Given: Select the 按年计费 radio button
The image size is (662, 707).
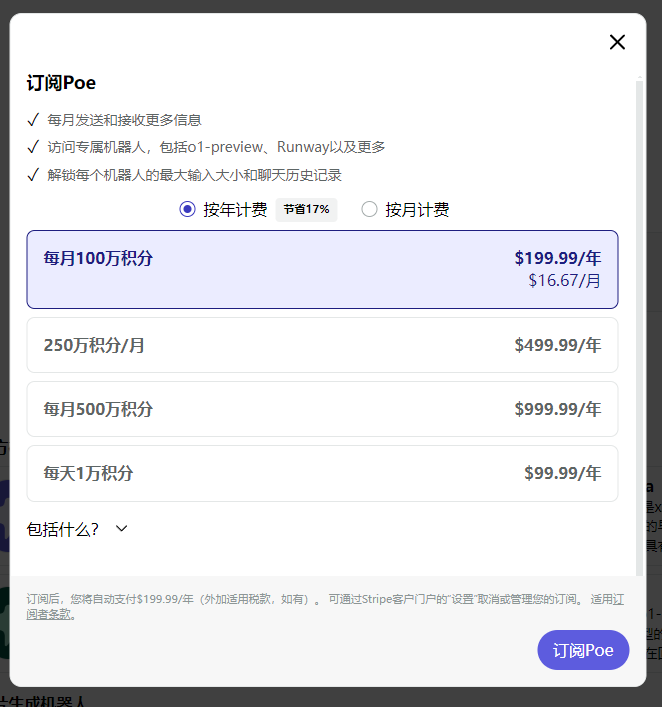Looking at the screenshot, I should click(188, 209).
